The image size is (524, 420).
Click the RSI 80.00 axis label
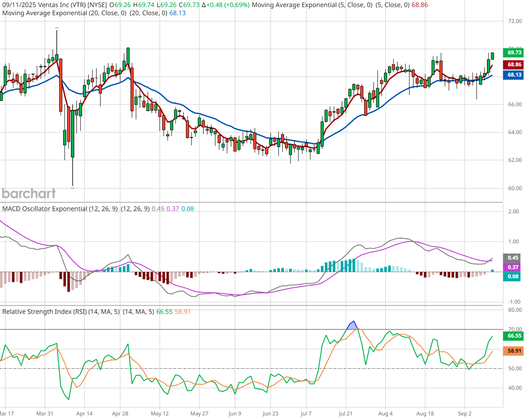tap(515, 310)
